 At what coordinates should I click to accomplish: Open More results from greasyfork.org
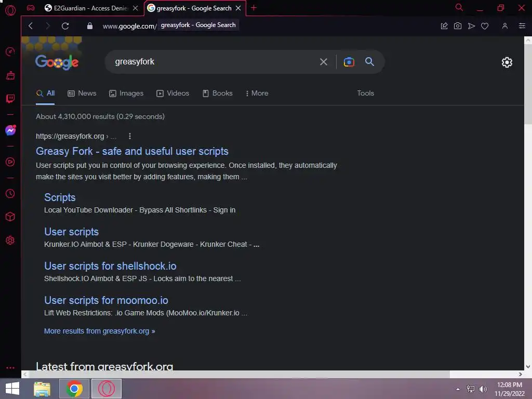pyautogui.click(x=99, y=331)
